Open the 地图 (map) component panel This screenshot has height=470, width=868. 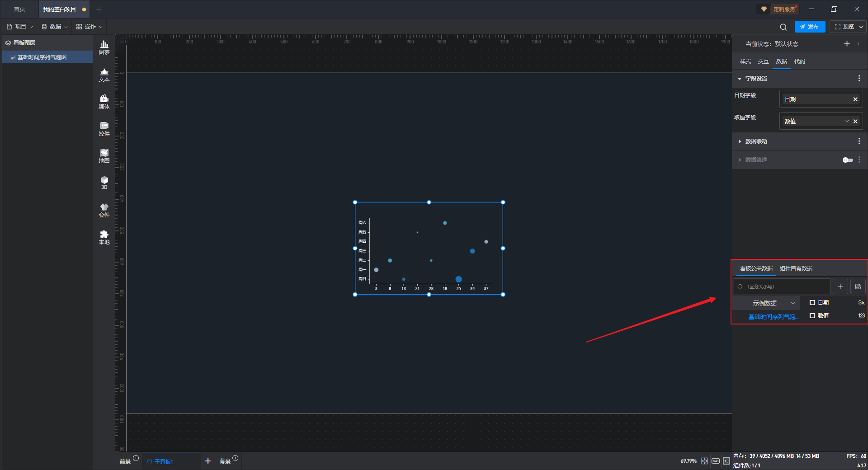104,156
